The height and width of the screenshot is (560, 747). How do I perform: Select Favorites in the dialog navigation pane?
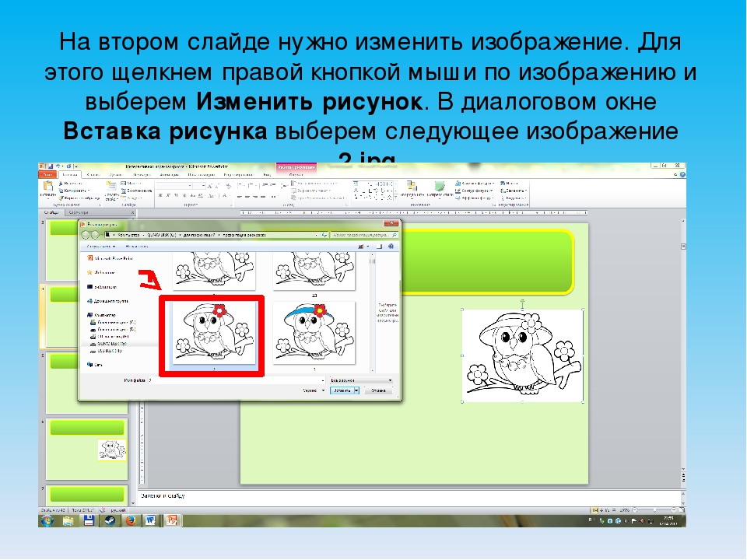click(x=101, y=273)
